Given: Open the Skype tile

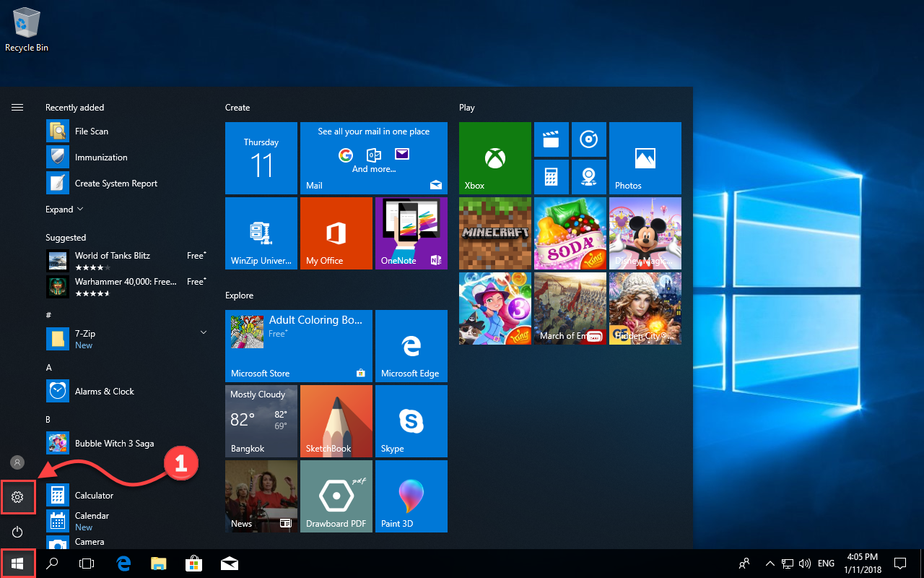Looking at the screenshot, I should 411,421.
